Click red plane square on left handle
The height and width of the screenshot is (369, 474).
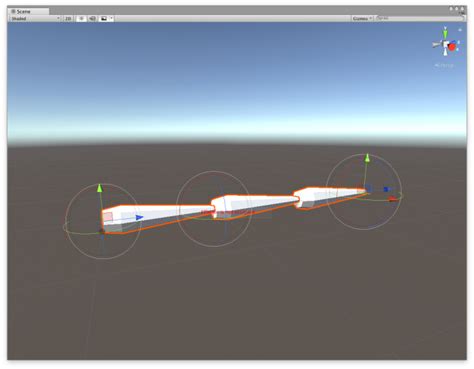coord(107,216)
